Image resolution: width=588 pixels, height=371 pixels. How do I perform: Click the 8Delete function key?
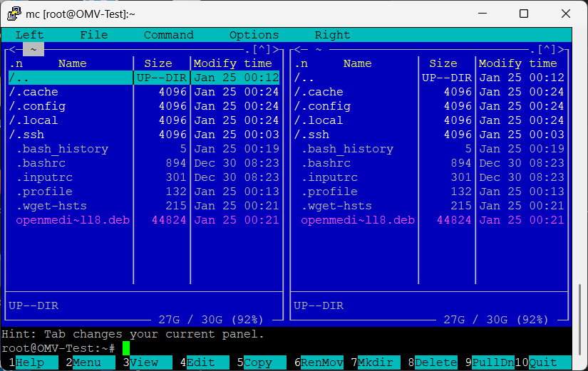(x=433, y=362)
